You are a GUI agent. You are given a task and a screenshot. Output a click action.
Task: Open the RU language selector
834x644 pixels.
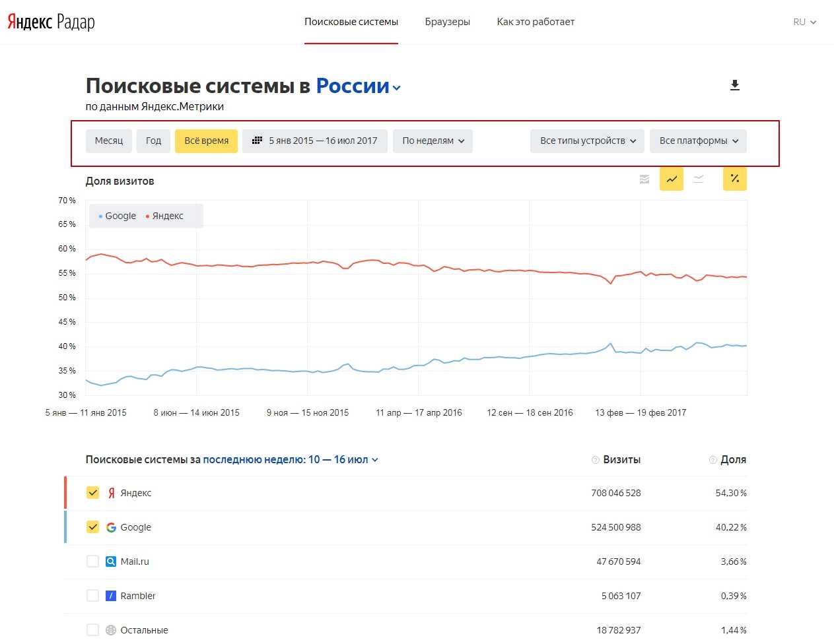[x=804, y=22]
